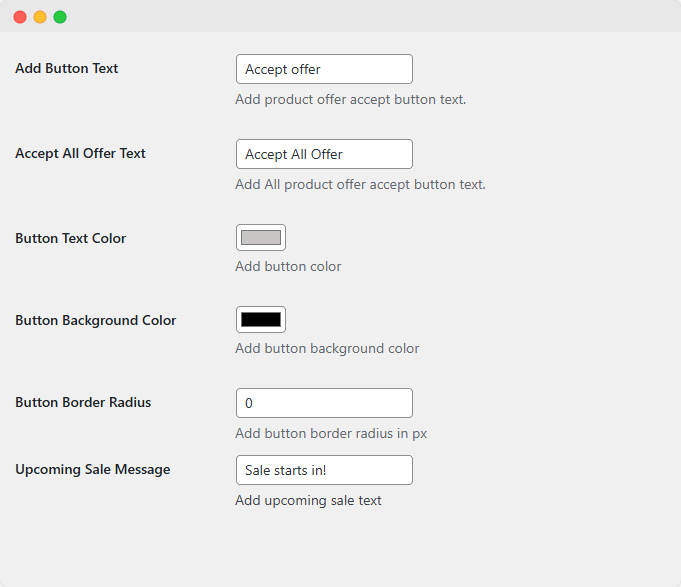Screen dimensions: 681x587
Task: Click the "Button Border Radius" label
Action: click(83, 402)
